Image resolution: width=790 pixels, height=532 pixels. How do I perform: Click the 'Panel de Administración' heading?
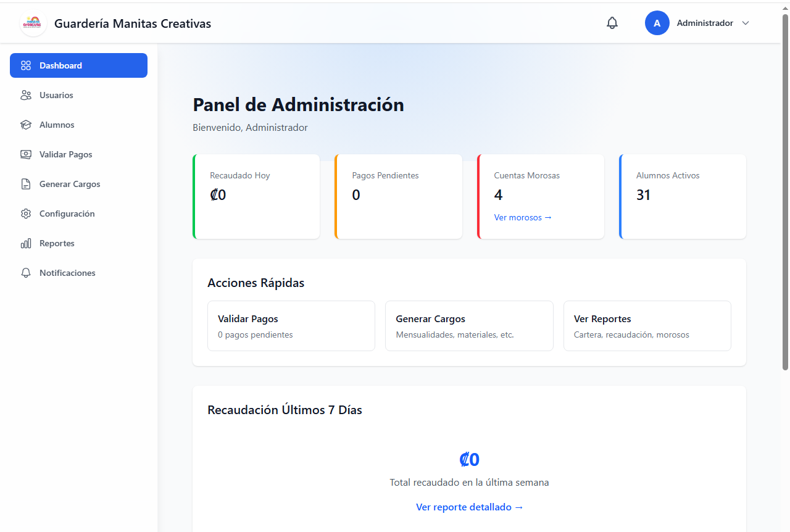point(298,105)
